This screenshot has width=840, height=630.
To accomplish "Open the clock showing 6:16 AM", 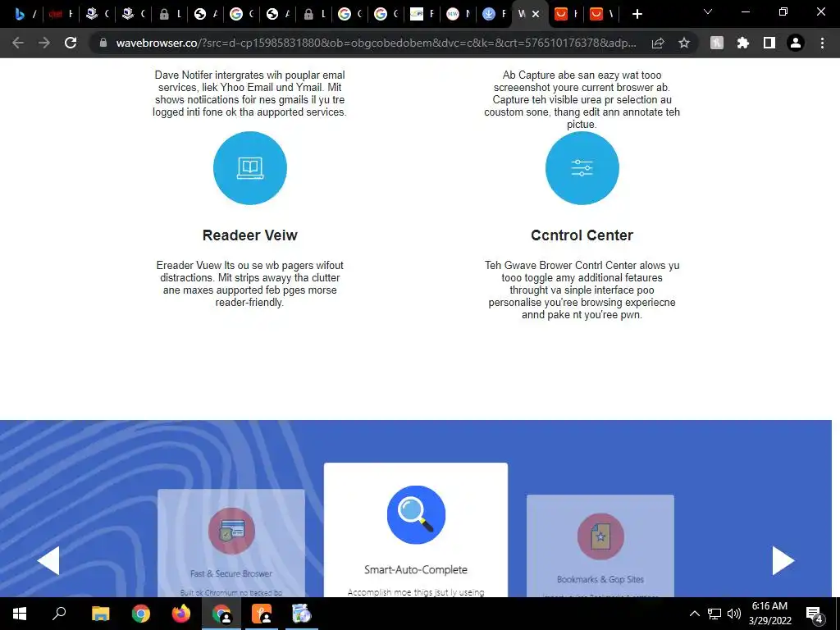I will click(x=769, y=614).
